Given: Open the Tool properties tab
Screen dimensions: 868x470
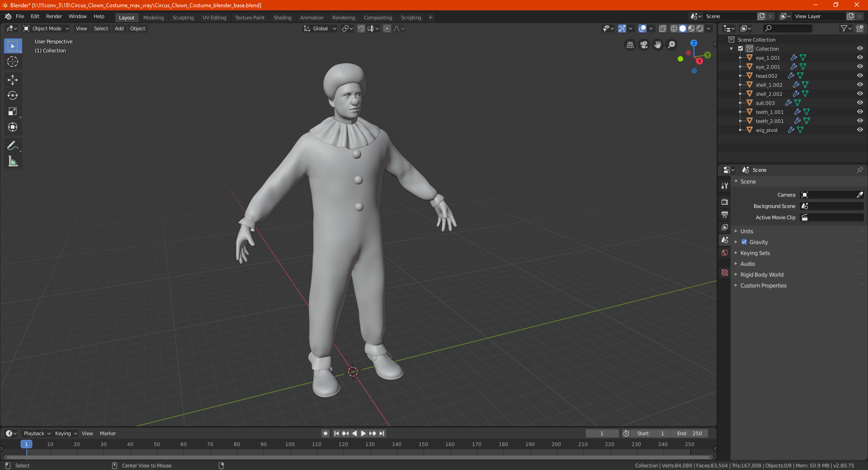Looking at the screenshot, I should pyautogui.click(x=725, y=186).
